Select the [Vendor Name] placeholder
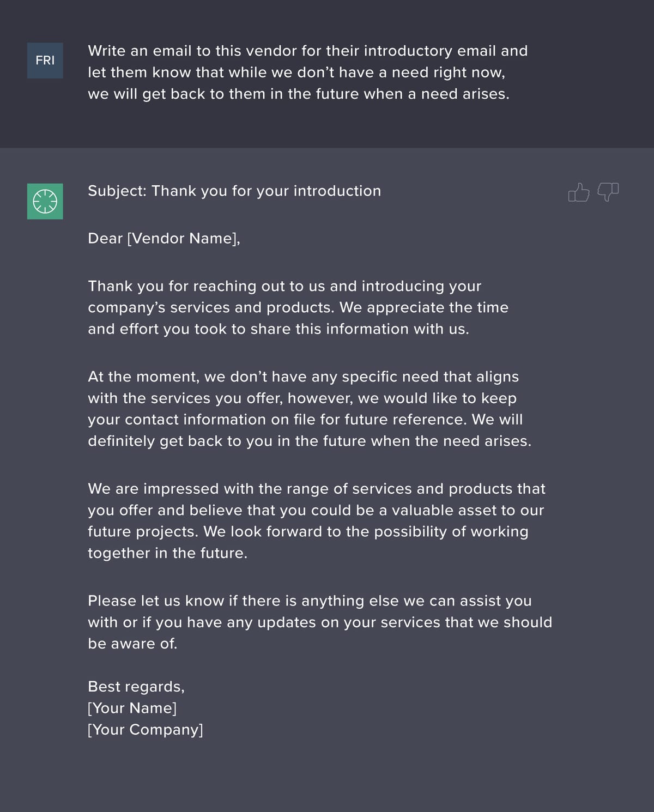The width and height of the screenshot is (654, 812). (183, 239)
